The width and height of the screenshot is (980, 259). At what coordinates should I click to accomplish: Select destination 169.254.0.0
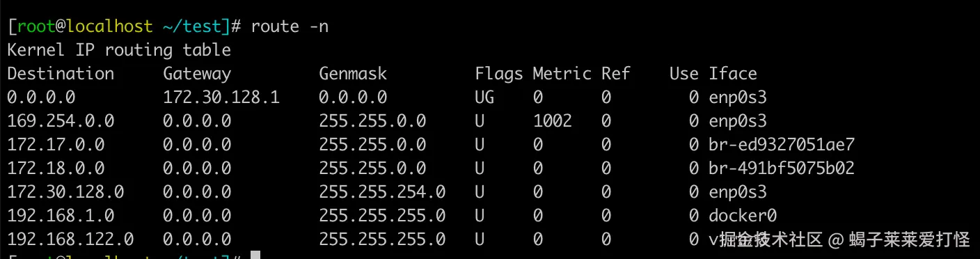point(61,120)
